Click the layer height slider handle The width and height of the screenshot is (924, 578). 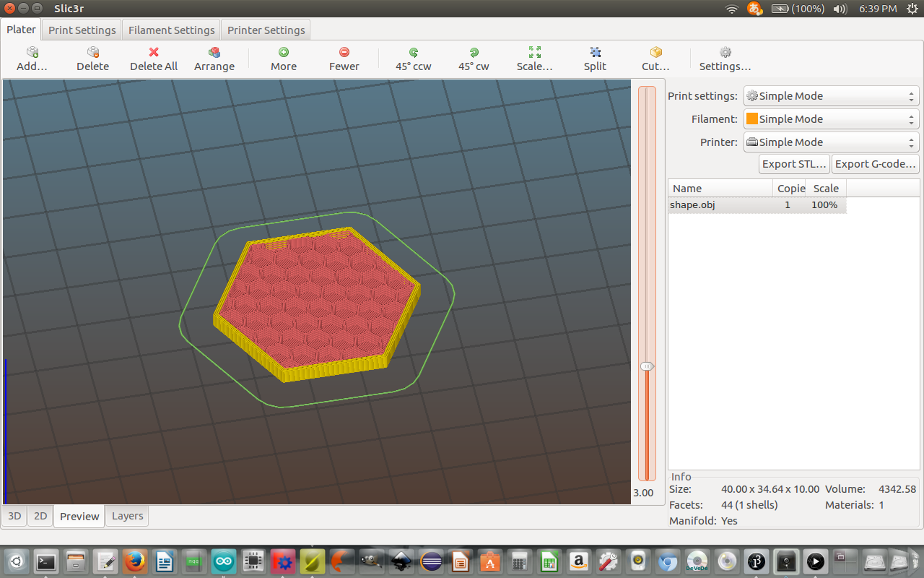pyautogui.click(x=648, y=366)
